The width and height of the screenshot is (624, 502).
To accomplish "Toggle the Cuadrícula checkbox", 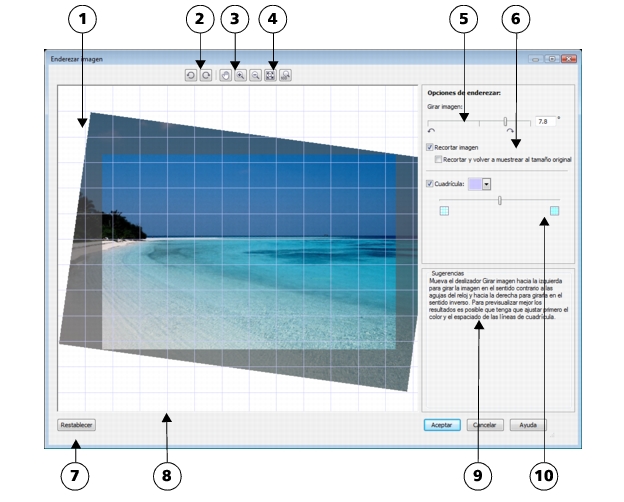I will coord(430,184).
